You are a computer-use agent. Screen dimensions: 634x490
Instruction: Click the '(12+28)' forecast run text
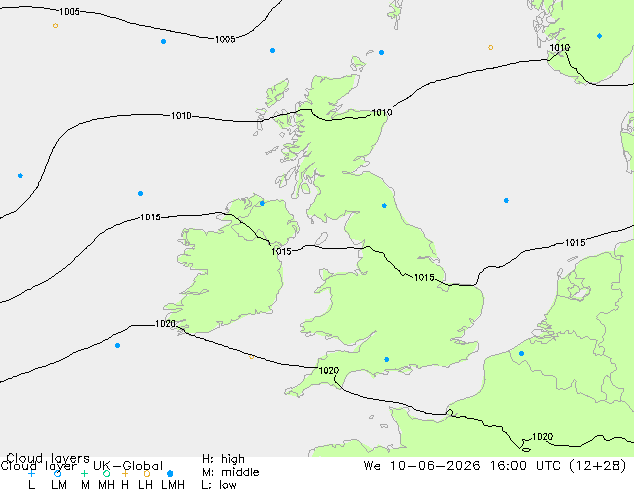coord(598,466)
